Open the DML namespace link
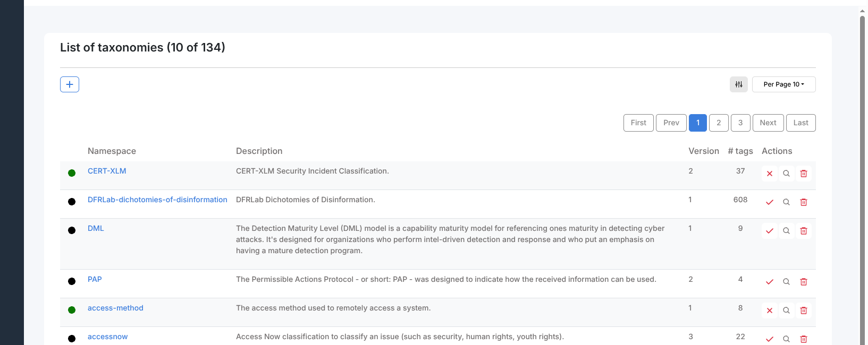This screenshot has width=868, height=345. pos(96,228)
